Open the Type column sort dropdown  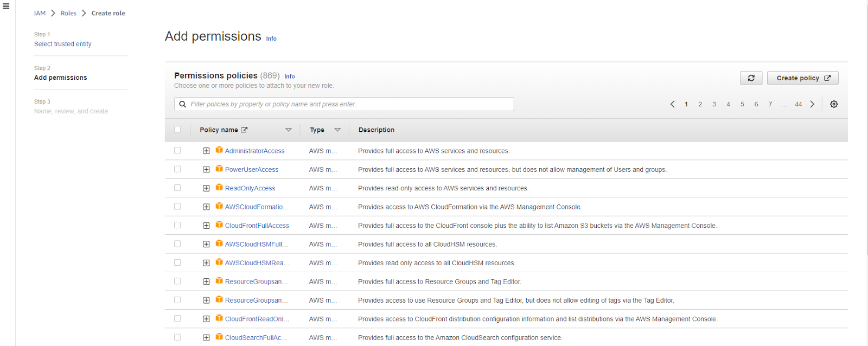(337, 130)
